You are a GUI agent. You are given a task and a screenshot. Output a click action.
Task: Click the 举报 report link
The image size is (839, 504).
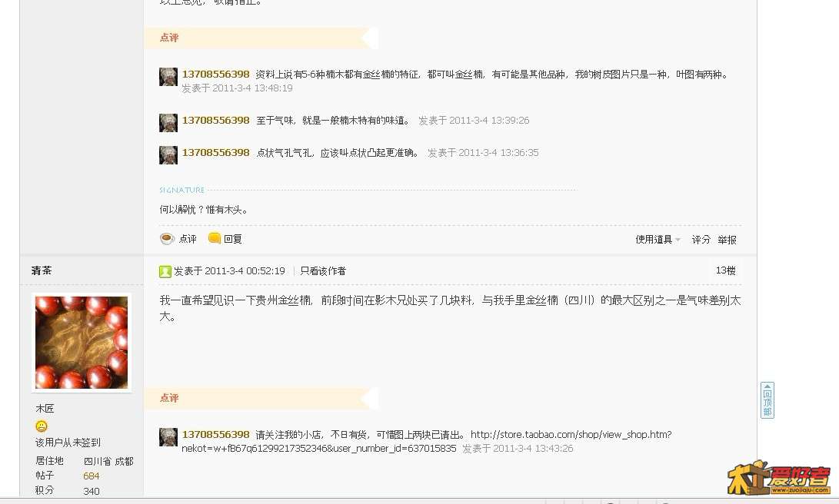727,240
